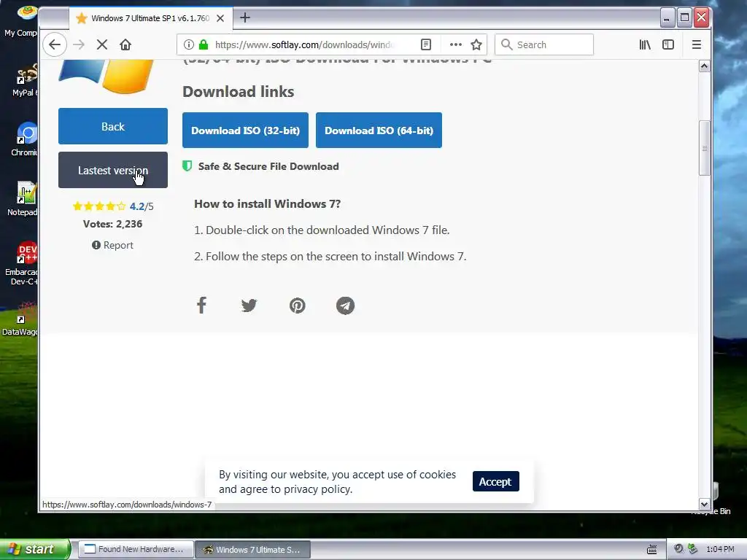
Task: Download ISO (64-bit) file
Action: coord(379,130)
